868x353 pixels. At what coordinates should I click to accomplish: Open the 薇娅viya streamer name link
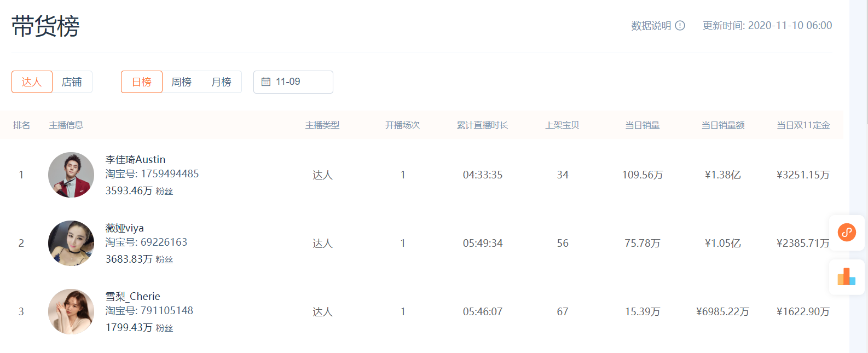(x=125, y=228)
